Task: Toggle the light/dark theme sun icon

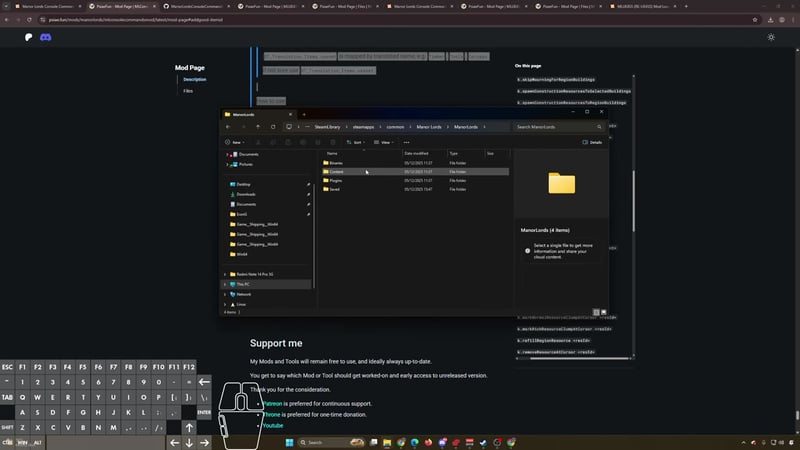Action: tap(771, 37)
